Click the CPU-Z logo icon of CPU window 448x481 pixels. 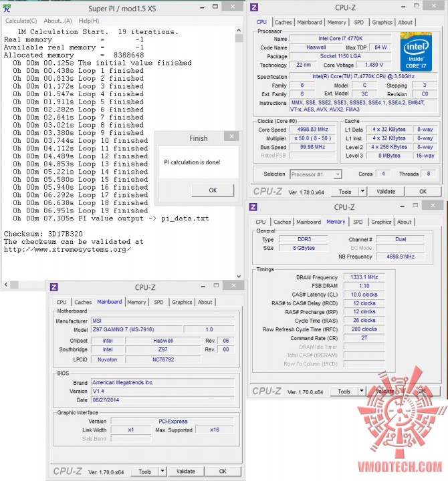click(254, 7)
